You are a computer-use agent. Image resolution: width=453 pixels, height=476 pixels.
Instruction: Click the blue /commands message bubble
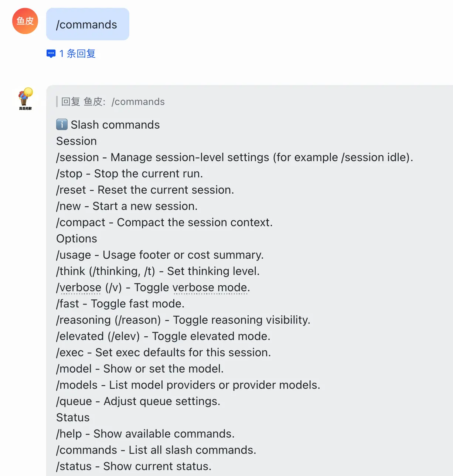tap(87, 24)
